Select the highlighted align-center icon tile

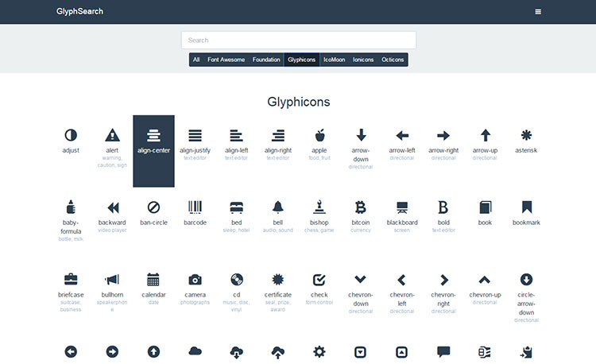tap(153, 151)
